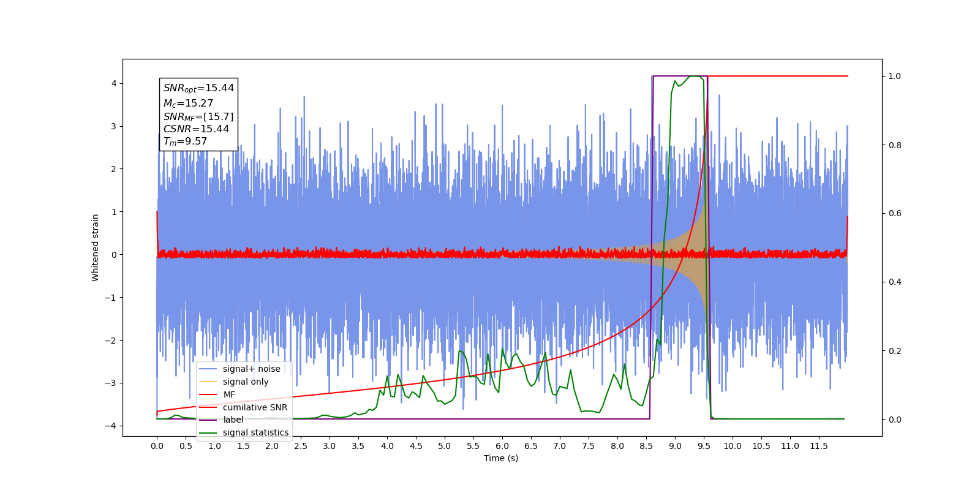Click the 3.0 tick on time axis

[x=330, y=446]
